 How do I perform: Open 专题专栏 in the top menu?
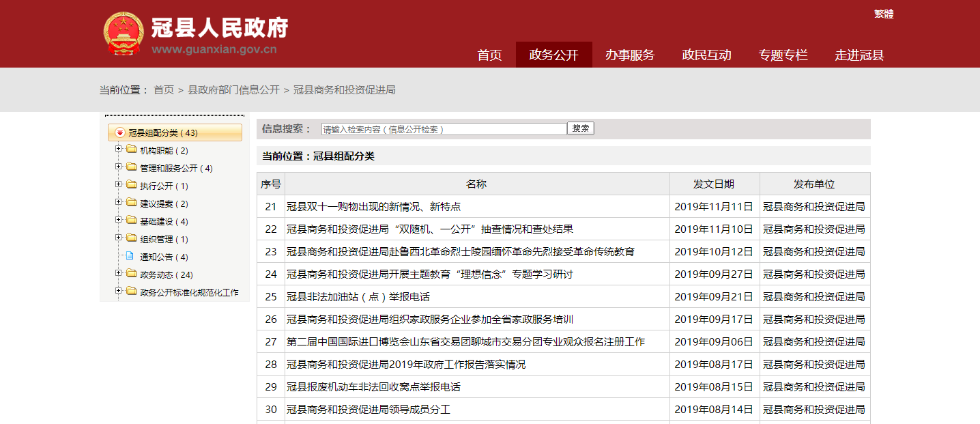(783, 55)
